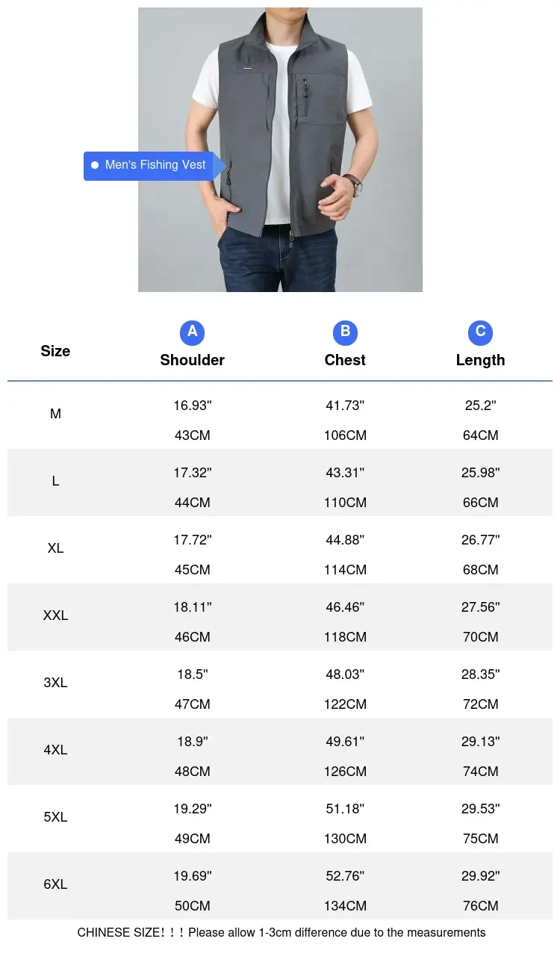Viewport: 560px width, 971px height.
Task: Click the Size column header
Action: coord(55,351)
